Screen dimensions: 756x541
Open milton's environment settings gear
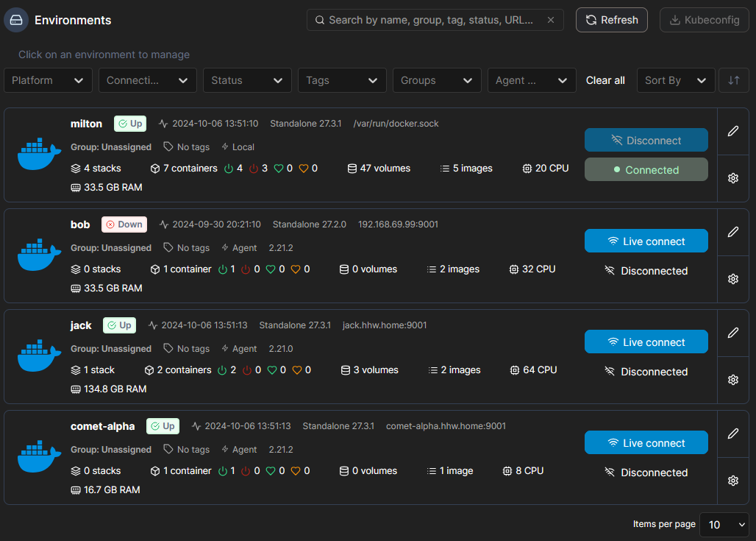coord(732,177)
